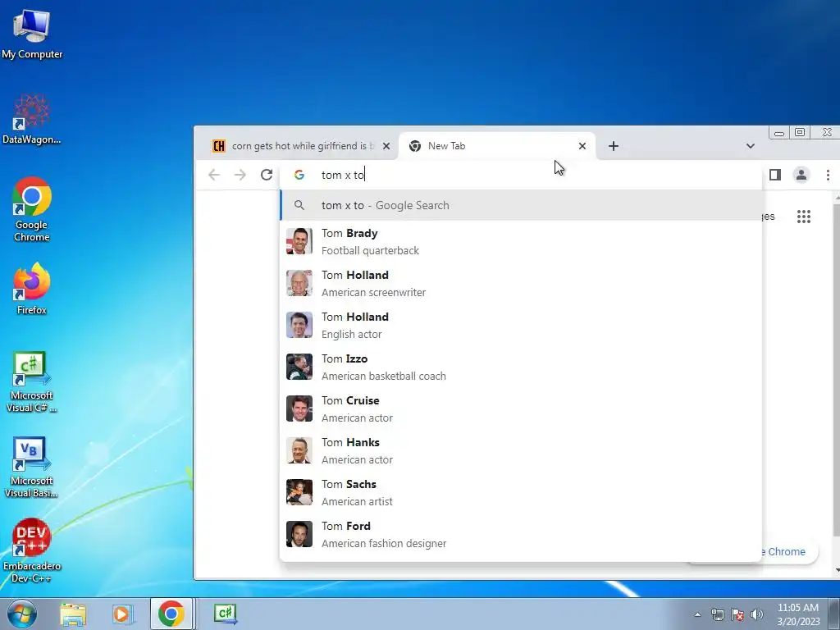The width and height of the screenshot is (840, 630).
Task: Launch DataWagon shortcut on desktop
Action: click(32, 119)
